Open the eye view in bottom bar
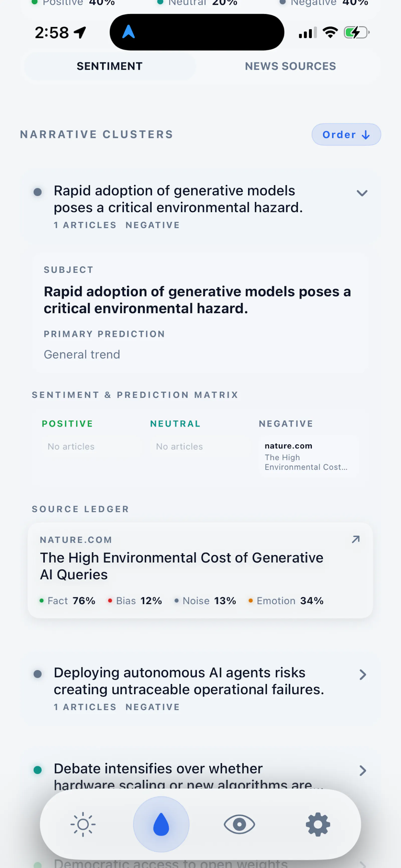This screenshot has width=401, height=868. click(x=239, y=825)
